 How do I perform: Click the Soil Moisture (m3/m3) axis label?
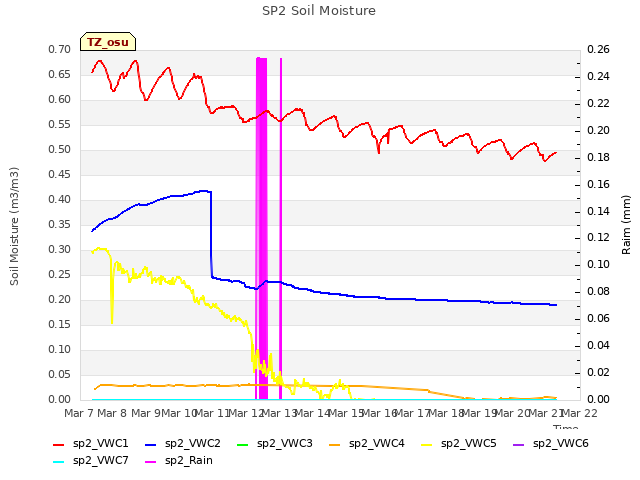[x=14, y=226]
